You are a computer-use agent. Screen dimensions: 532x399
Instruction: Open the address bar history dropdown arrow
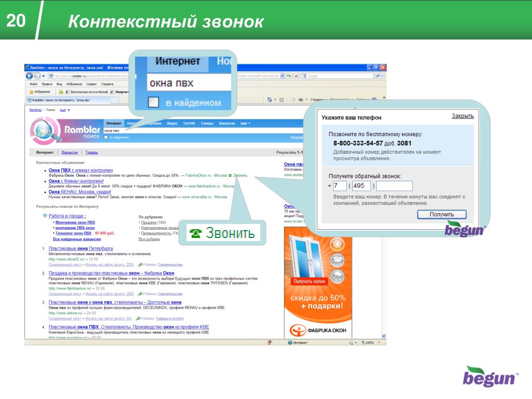pos(282,76)
